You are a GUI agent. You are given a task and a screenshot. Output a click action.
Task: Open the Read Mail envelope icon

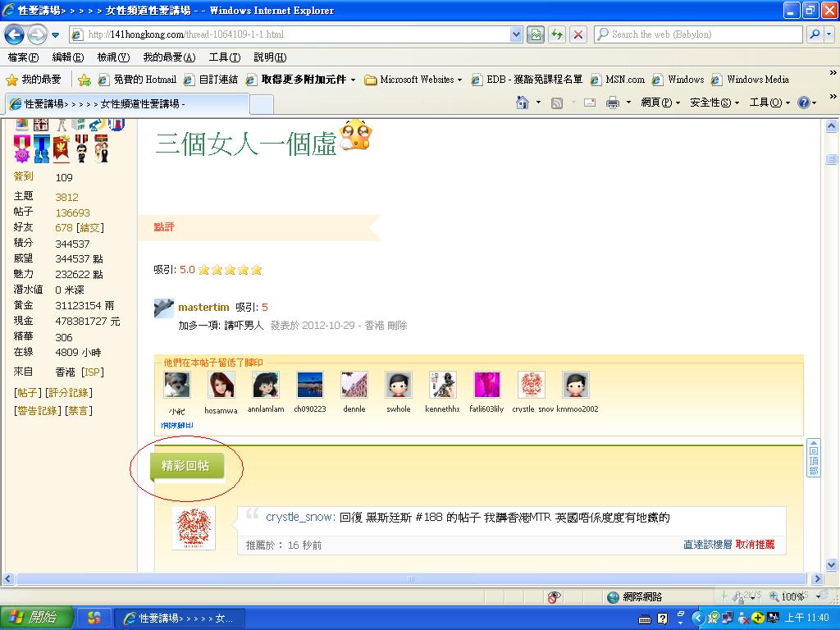click(x=588, y=103)
